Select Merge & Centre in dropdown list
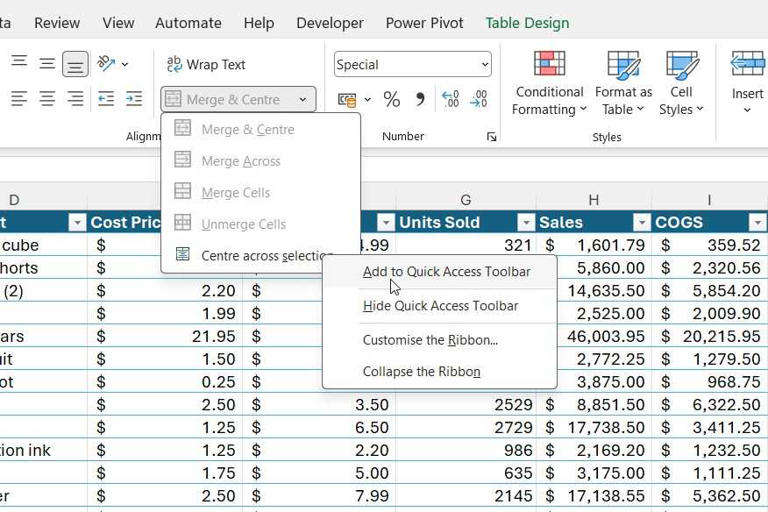Viewport: 768px width, 512px height. [261, 129]
